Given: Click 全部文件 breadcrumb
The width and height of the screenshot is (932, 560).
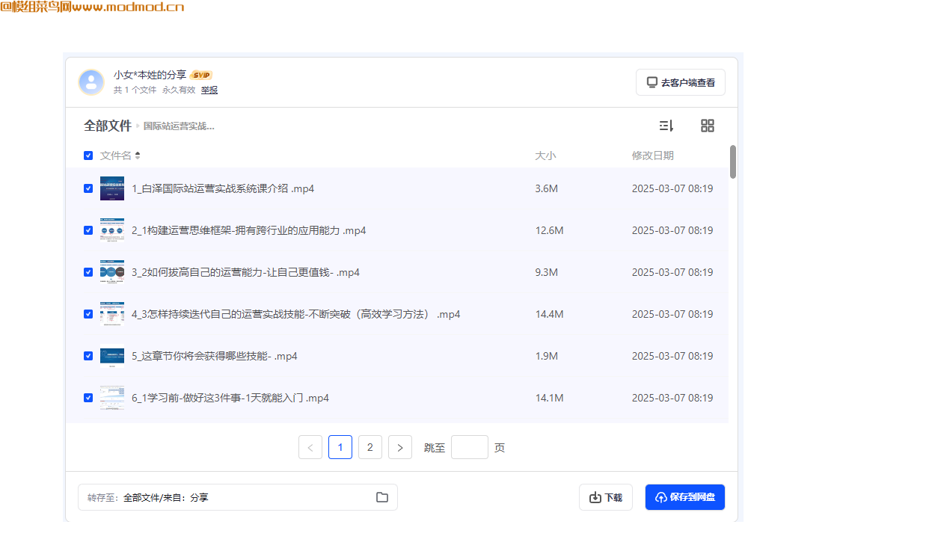Looking at the screenshot, I should coord(108,126).
